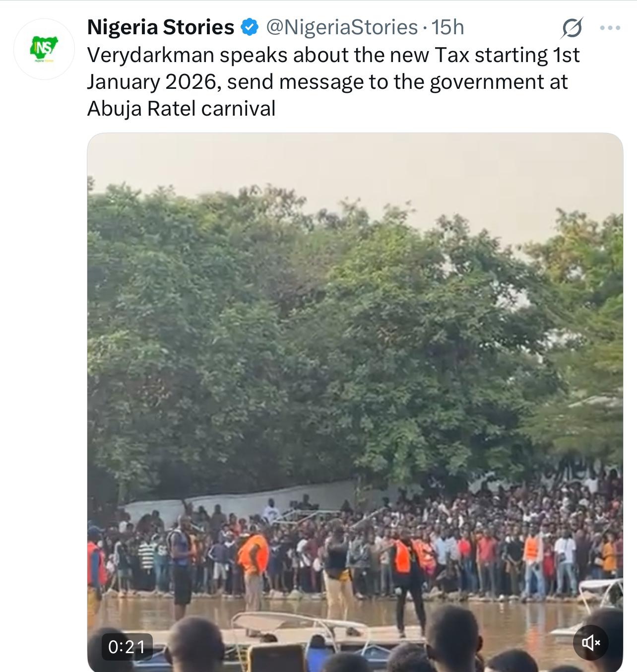
Task: Click "January 2026" in the tweet text
Action: coord(150,82)
